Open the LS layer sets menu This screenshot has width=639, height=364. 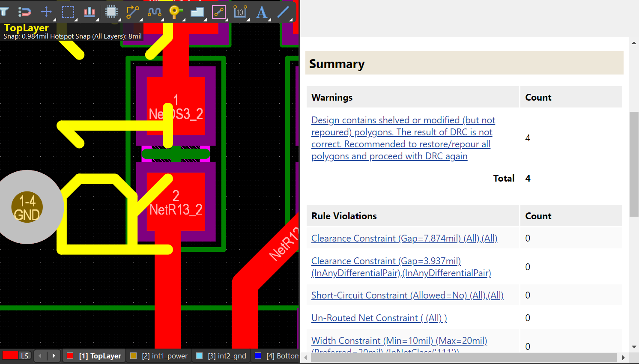pos(25,356)
